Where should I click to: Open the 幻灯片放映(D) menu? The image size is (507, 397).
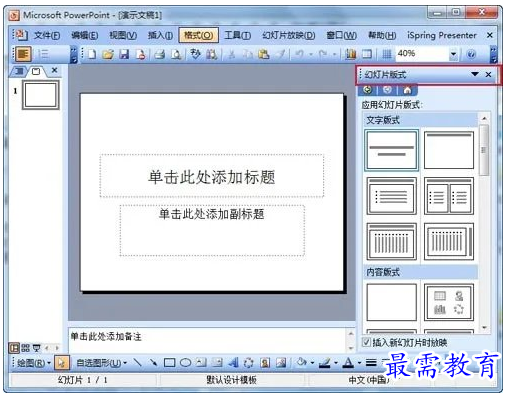pyautogui.click(x=289, y=35)
